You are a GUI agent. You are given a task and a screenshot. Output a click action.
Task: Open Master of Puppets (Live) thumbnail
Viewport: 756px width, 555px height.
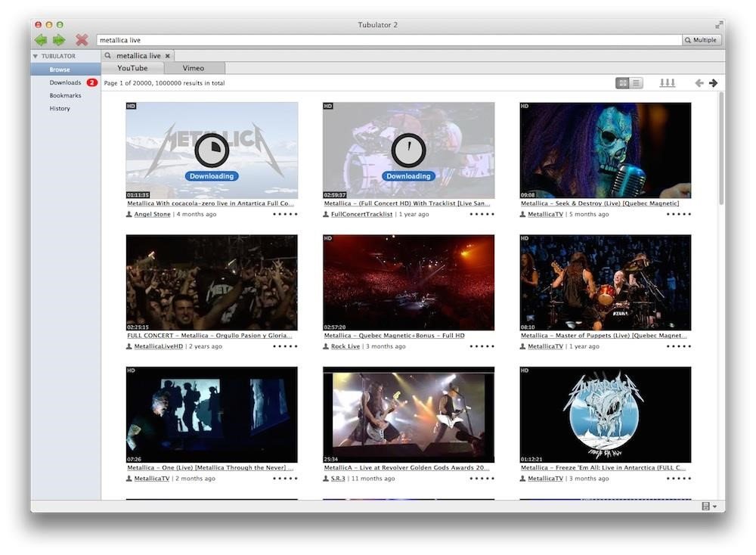click(x=605, y=283)
